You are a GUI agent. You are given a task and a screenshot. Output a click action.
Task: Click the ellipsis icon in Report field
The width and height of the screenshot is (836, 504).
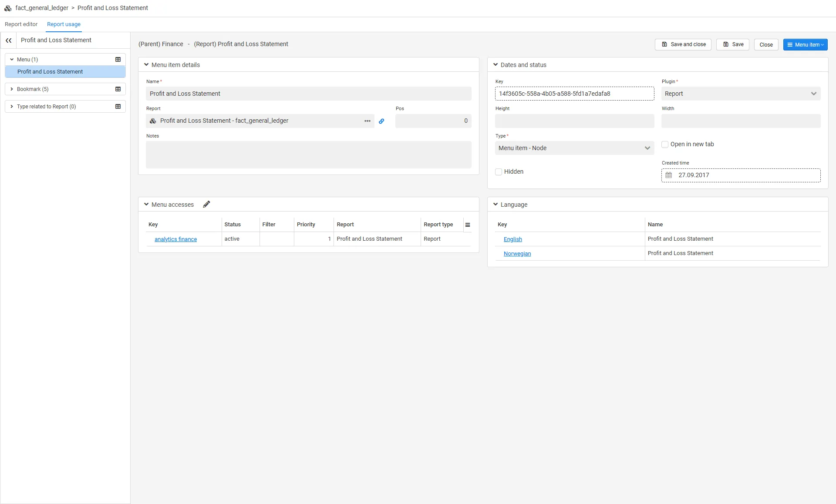tap(367, 121)
